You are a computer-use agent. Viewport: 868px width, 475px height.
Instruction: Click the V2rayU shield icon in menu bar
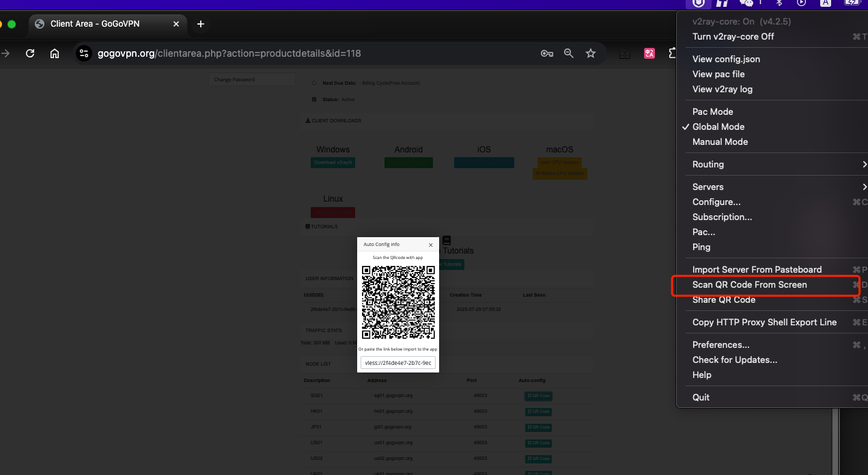tap(698, 3)
